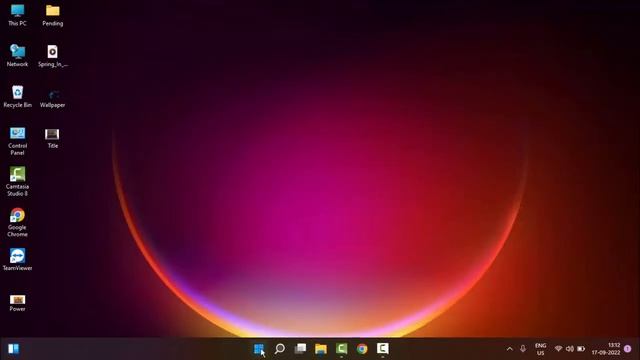Select the Google Chrome desktop shortcut
Image resolution: width=640 pixels, height=360 pixels.
click(x=18, y=222)
